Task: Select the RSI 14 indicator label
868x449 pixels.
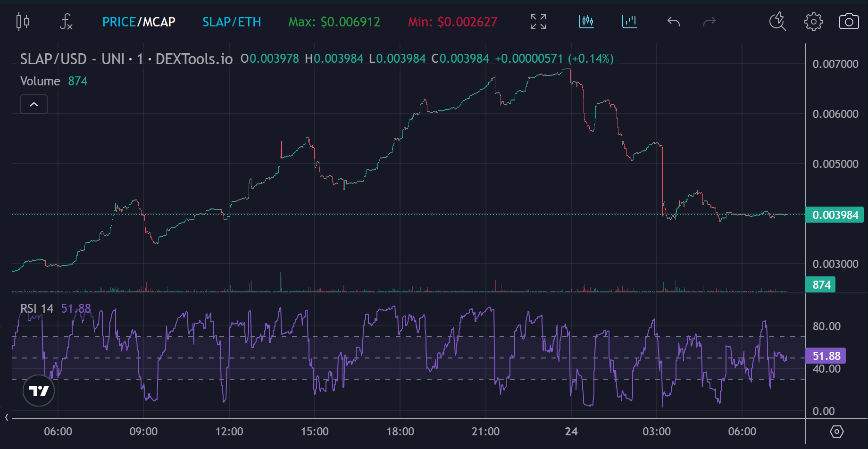Action: point(37,308)
